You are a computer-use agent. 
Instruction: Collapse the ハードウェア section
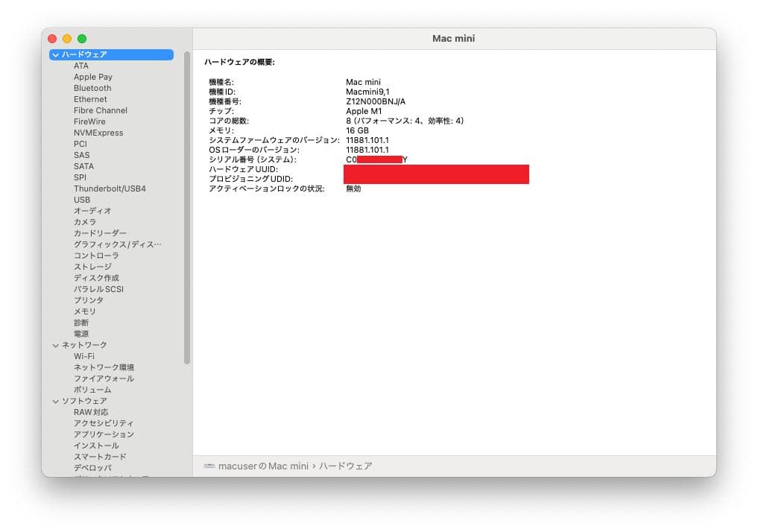(56, 54)
